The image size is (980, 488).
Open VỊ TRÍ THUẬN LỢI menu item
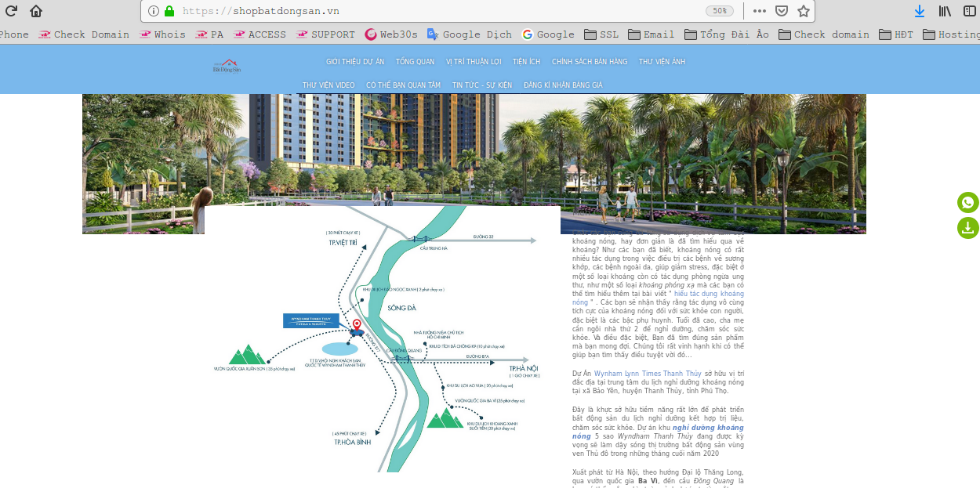[474, 62]
